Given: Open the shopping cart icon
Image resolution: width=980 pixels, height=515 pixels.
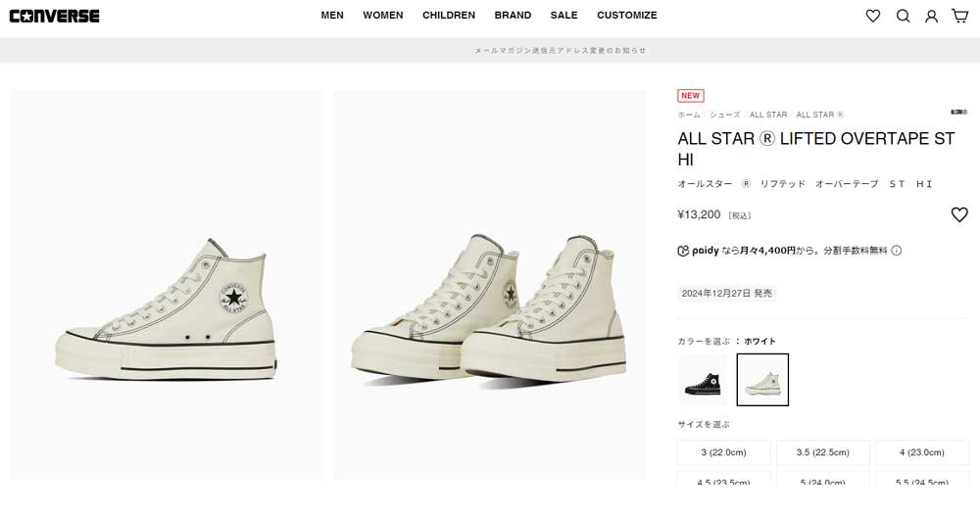Looking at the screenshot, I should pos(960,16).
